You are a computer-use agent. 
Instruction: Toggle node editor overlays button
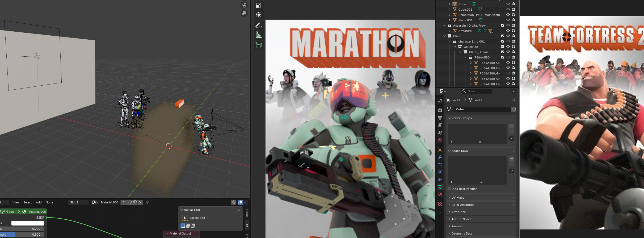[240, 202]
